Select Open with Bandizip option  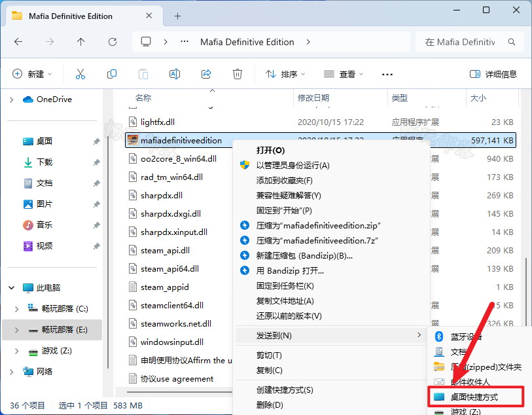290,270
